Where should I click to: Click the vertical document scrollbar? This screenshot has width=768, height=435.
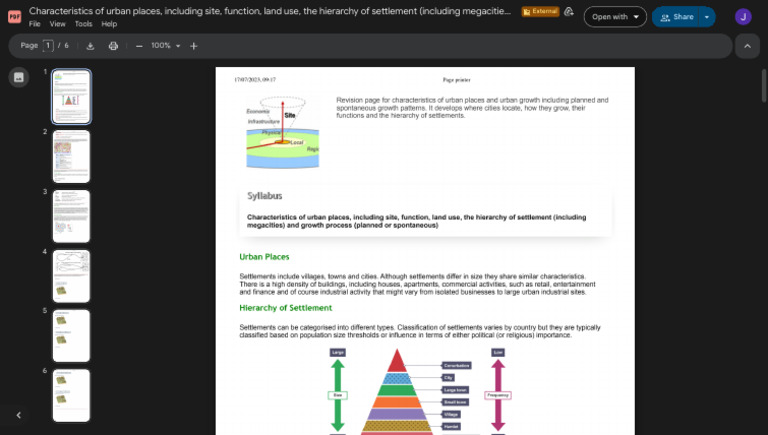(x=764, y=86)
